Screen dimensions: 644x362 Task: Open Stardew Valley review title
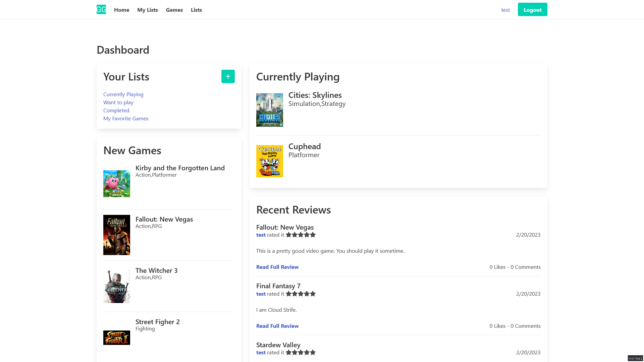click(x=278, y=345)
